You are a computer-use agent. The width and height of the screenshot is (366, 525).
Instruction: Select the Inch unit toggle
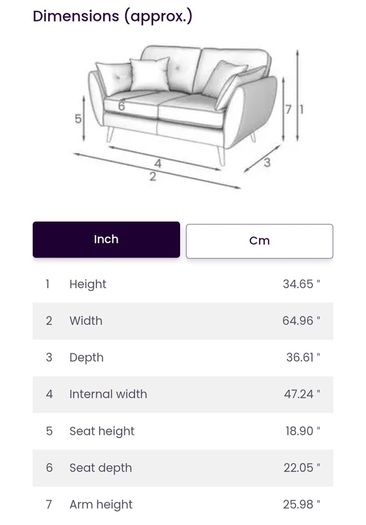pyautogui.click(x=106, y=240)
